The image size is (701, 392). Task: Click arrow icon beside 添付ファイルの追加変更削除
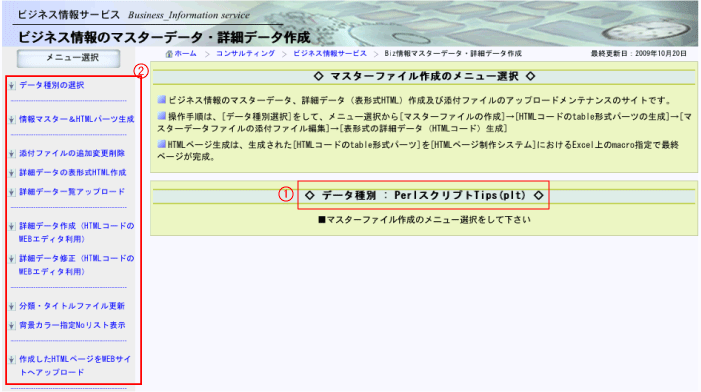click(x=12, y=154)
